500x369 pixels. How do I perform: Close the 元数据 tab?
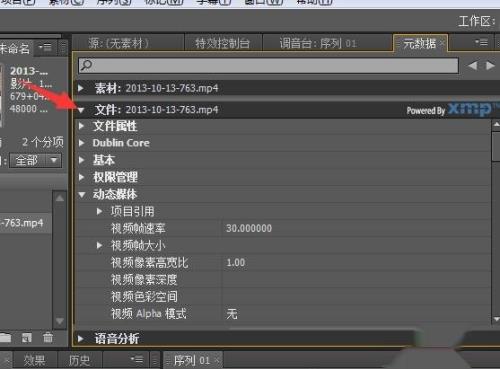(442, 43)
